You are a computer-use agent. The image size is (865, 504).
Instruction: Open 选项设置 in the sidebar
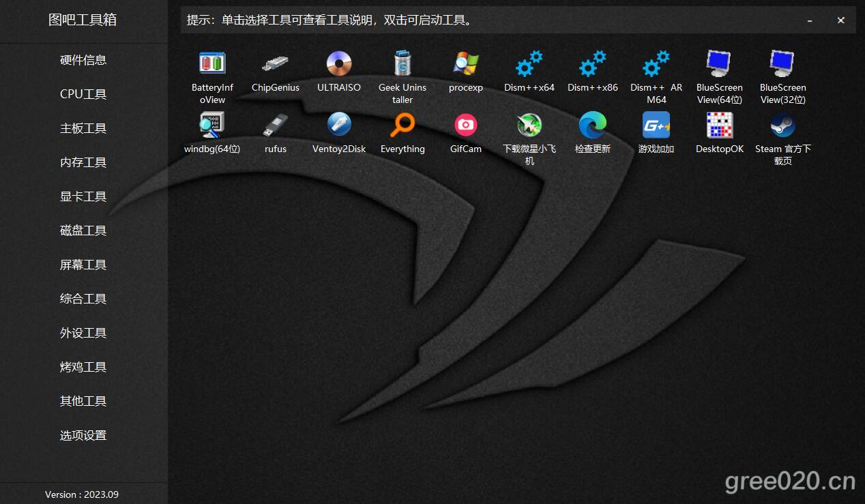tap(83, 435)
